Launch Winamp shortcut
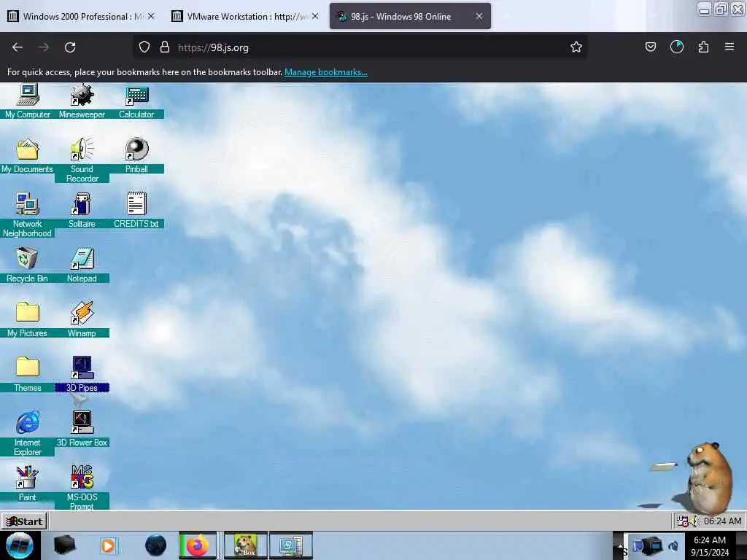 pyautogui.click(x=82, y=320)
